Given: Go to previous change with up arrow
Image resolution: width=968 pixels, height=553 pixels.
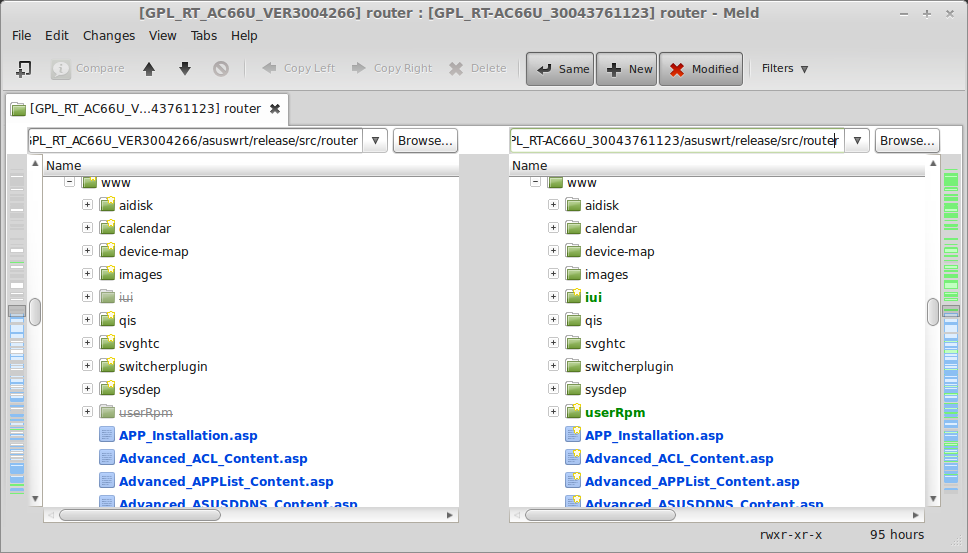Looking at the screenshot, I should 149,69.
